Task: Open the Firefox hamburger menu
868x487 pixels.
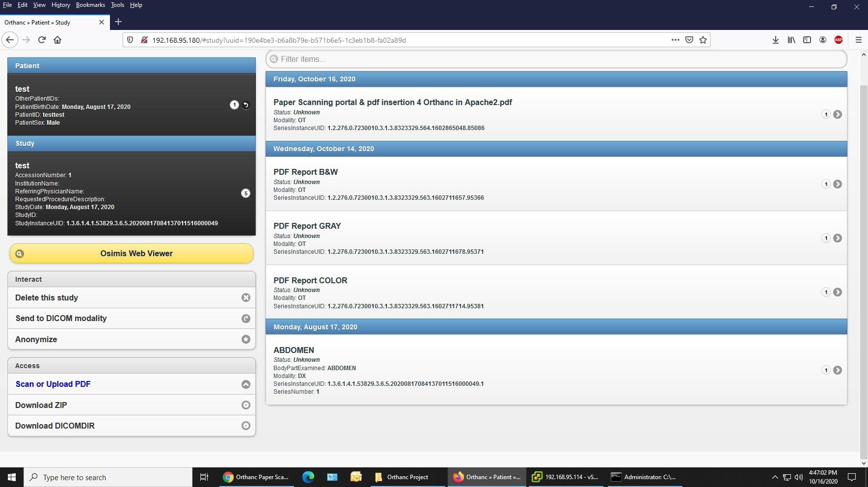Action: [x=859, y=40]
